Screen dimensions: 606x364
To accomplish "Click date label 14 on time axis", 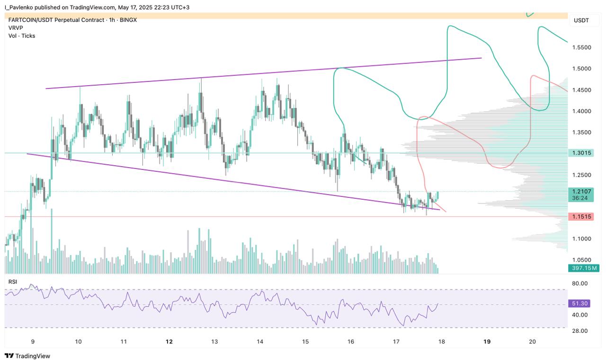I will (x=260, y=341).
